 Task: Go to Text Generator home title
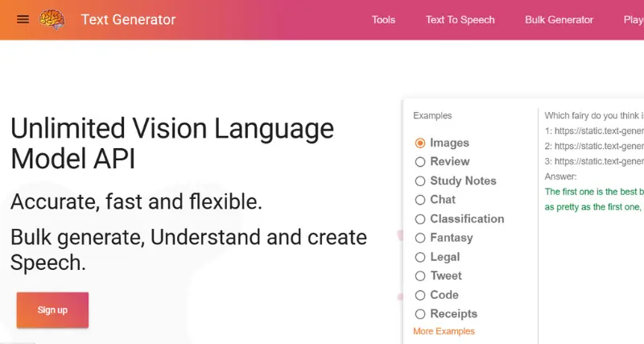tap(128, 19)
